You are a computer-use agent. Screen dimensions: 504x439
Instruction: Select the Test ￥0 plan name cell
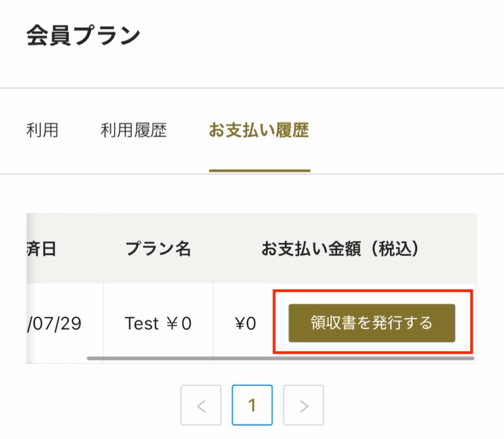(158, 324)
